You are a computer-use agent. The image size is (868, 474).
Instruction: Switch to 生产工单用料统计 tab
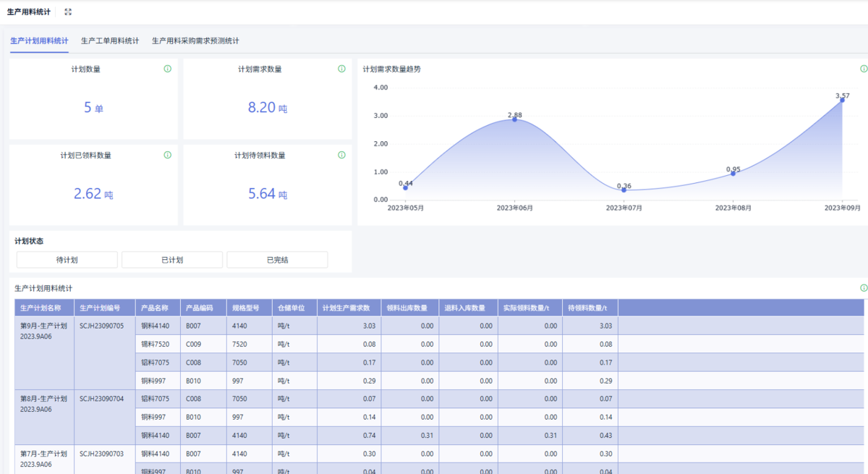point(110,41)
